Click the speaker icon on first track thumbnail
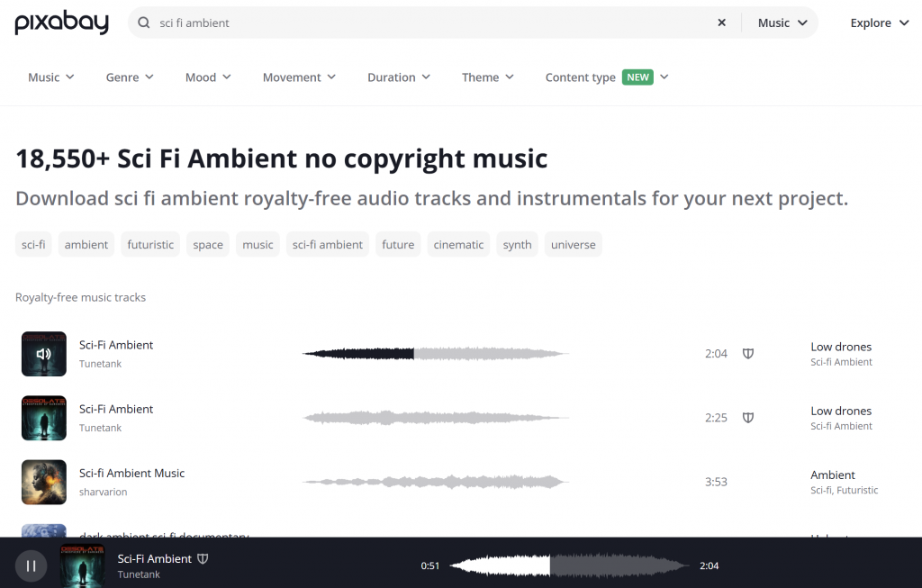Image resolution: width=922 pixels, height=588 pixels. click(x=44, y=354)
